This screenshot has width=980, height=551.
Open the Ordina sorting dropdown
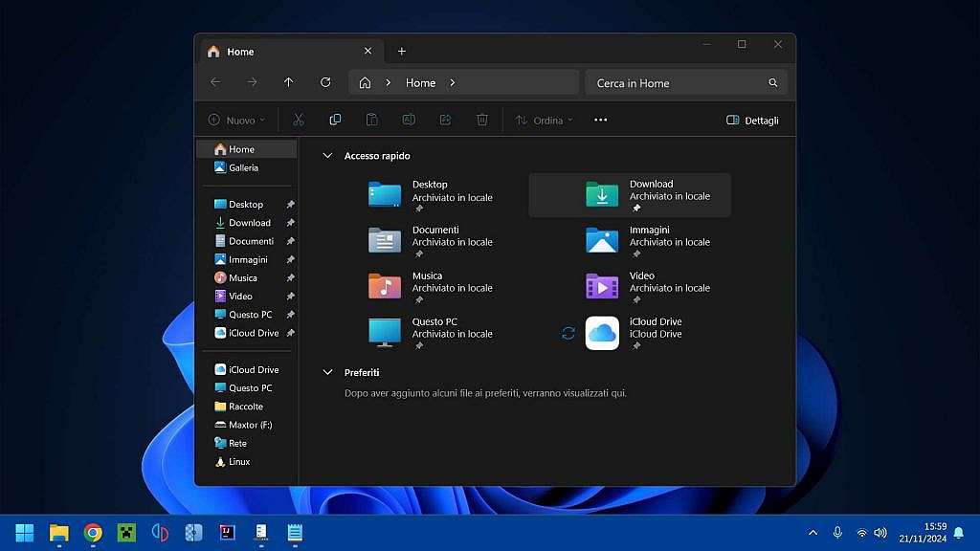pos(543,119)
